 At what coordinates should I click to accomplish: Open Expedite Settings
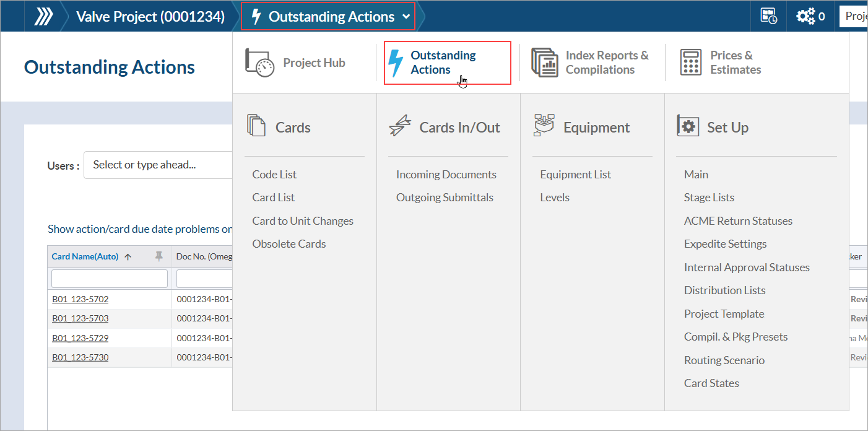(725, 244)
